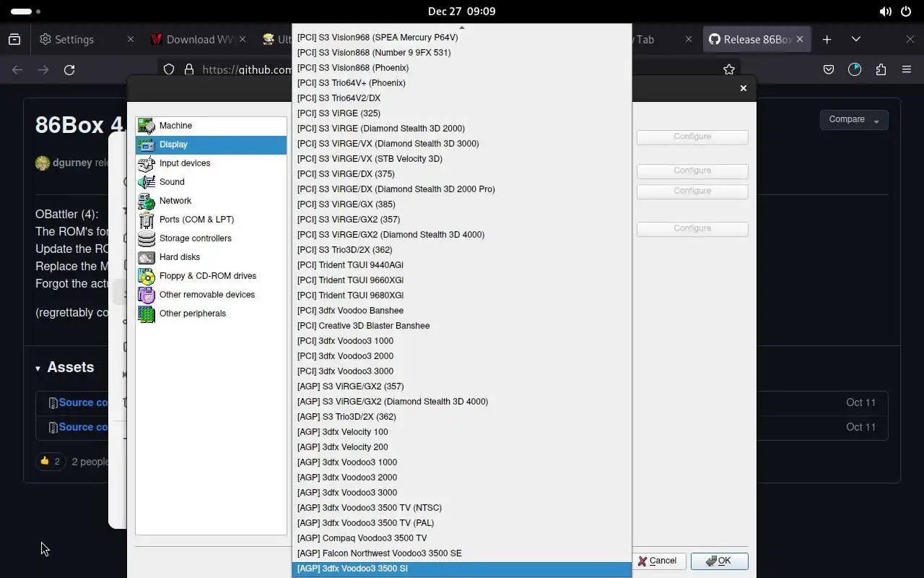Select [AGP] Falcon Northwest Voodoo3 3500 SE
Screen dimensions: 924x578
462,553
